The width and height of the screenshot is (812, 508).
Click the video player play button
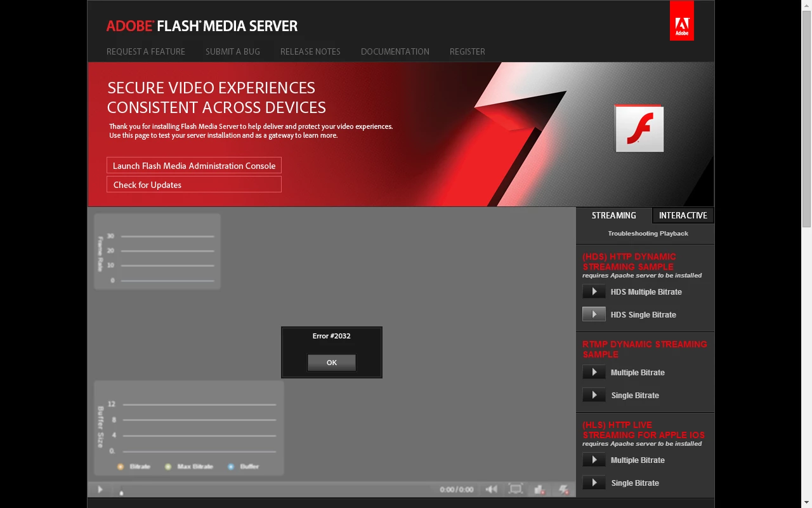coord(100,490)
